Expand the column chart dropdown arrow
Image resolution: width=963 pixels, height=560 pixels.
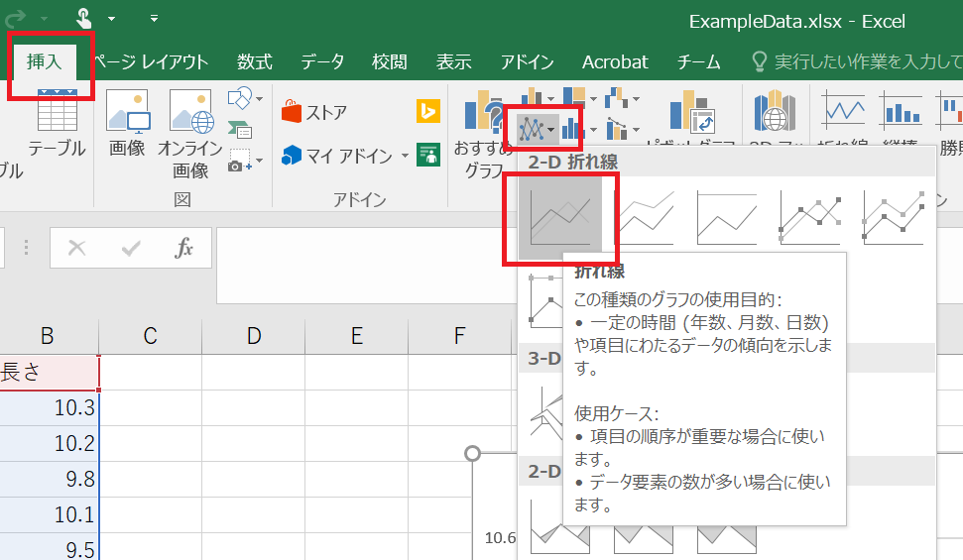550,99
